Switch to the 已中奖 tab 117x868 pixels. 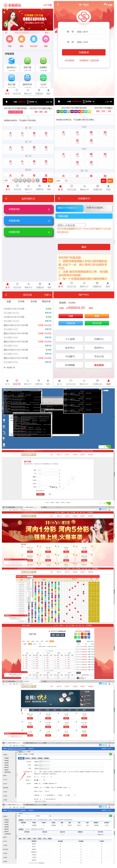tap(21, 302)
